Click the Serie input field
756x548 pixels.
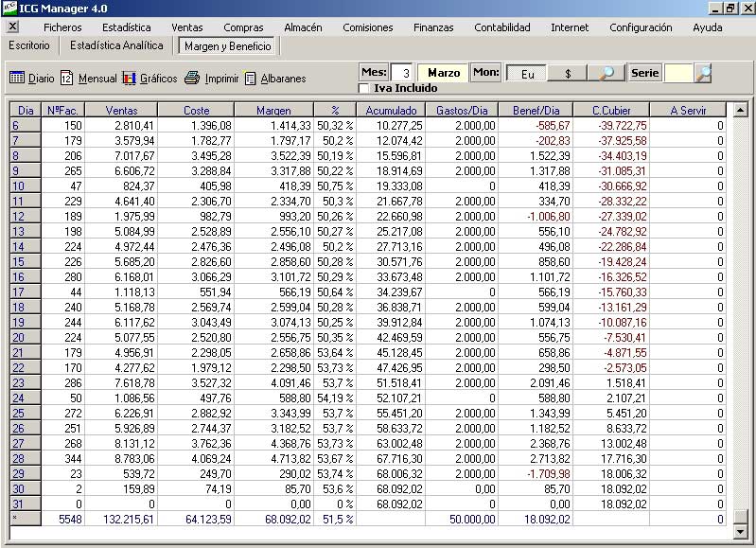tap(677, 73)
